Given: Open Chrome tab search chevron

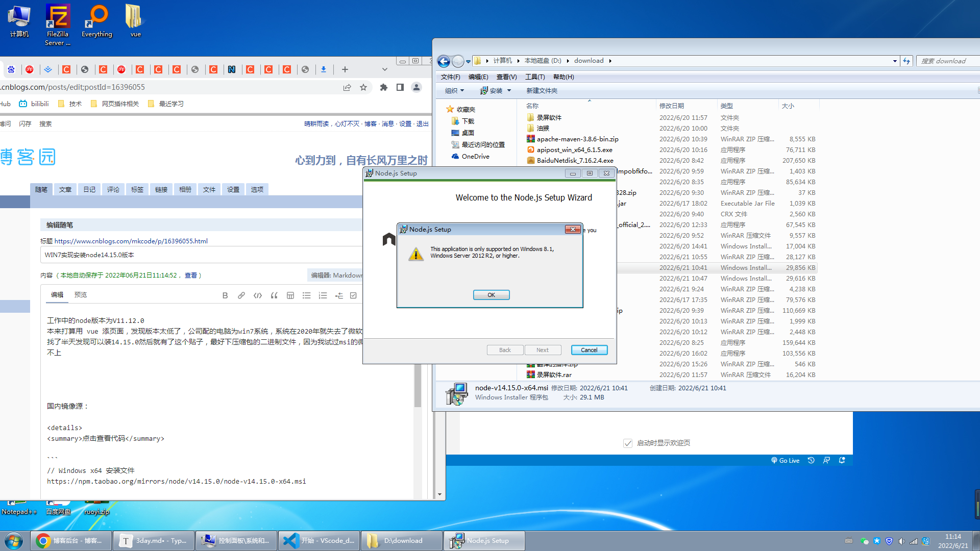Looking at the screenshot, I should [x=385, y=69].
